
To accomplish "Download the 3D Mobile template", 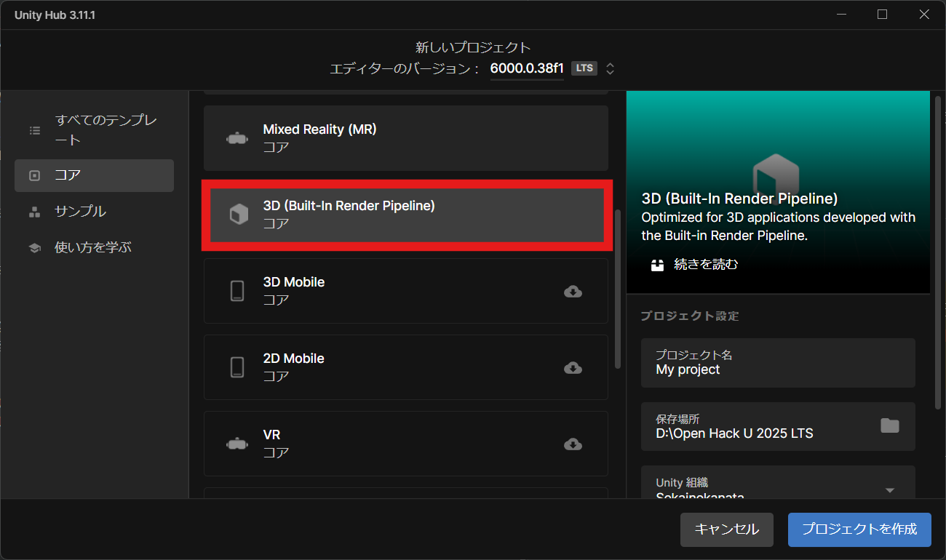I will pos(573,292).
